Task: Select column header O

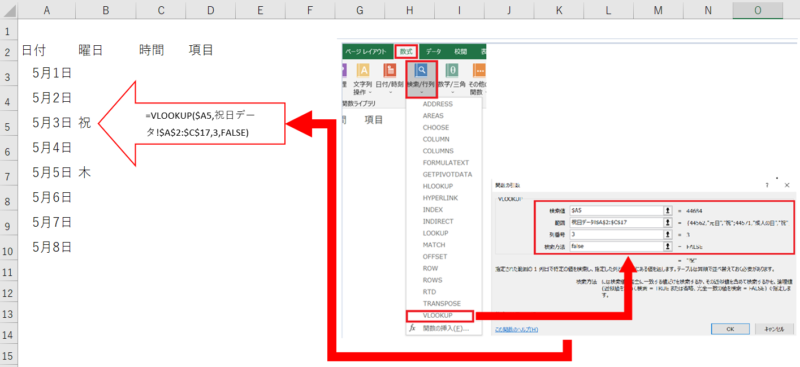Action: tap(758, 9)
